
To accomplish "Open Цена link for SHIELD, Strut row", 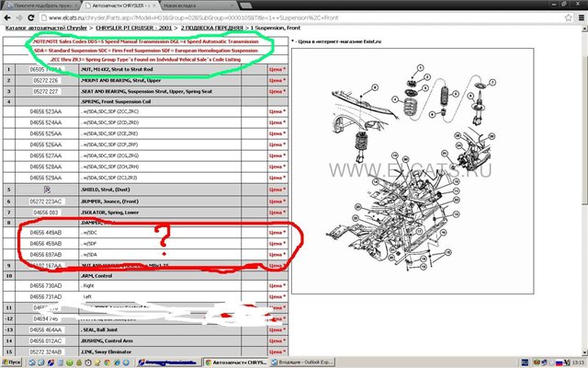I will point(277,190).
